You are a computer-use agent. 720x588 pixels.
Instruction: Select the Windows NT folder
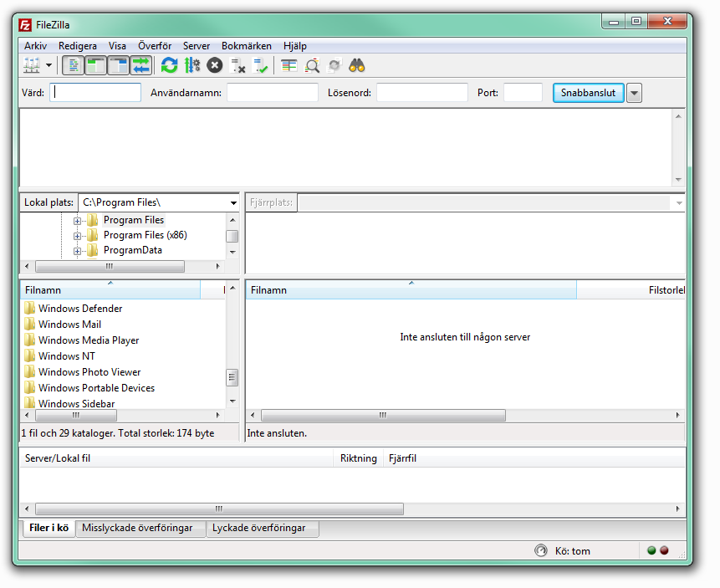point(67,356)
